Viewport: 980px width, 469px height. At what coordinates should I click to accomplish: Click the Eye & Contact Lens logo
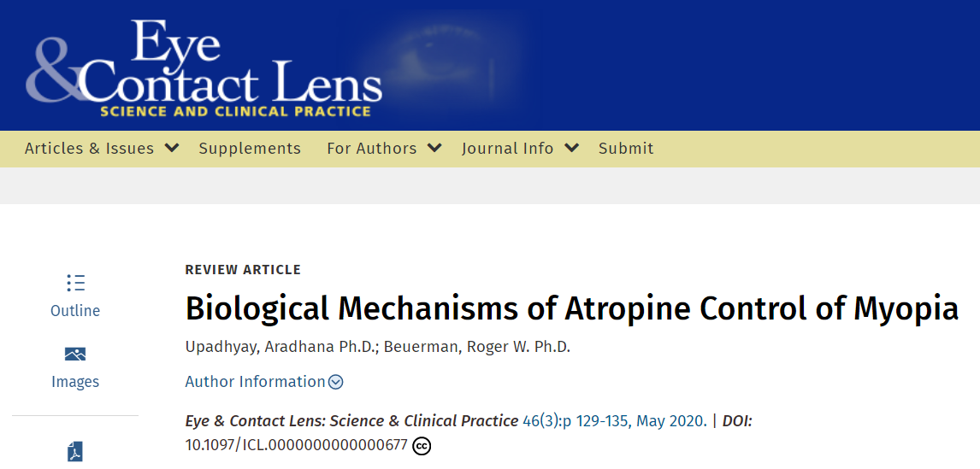click(204, 68)
